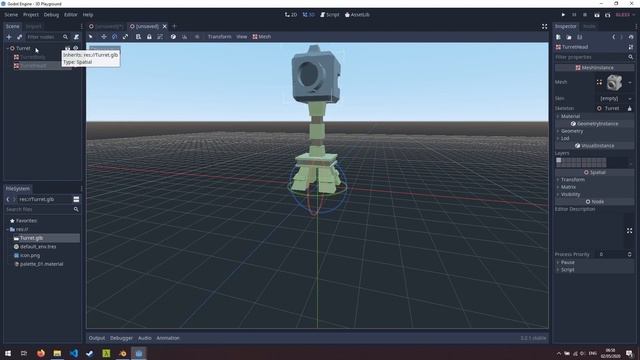Screen dimensions: 640x360
Task: Open the Scene menu
Action: click(11, 15)
